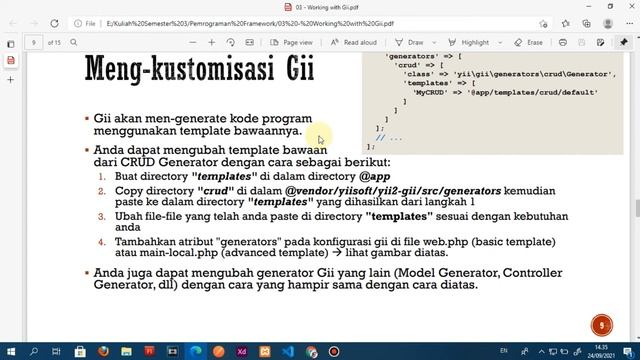Screen dimensions: 640x360
Task: Open the Windows Start menu
Action: pyautogui.click(x=11, y=351)
